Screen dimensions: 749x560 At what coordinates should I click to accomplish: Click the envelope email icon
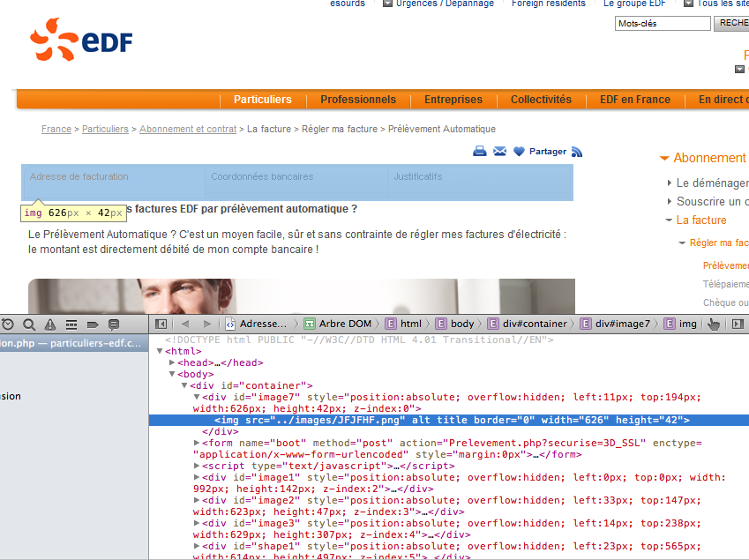(x=500, y=152)
